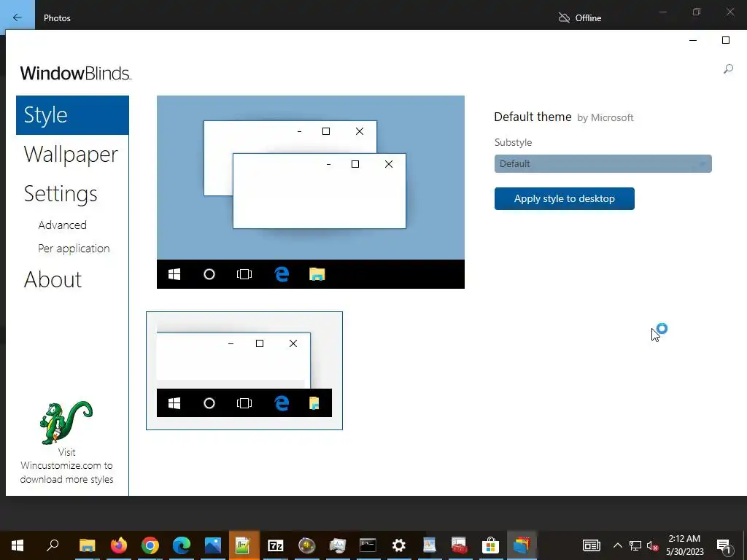Open the Windows Start menu
The height and width of the screenshot is (560, 747).
pyautogui.click(x=18, y=545)
